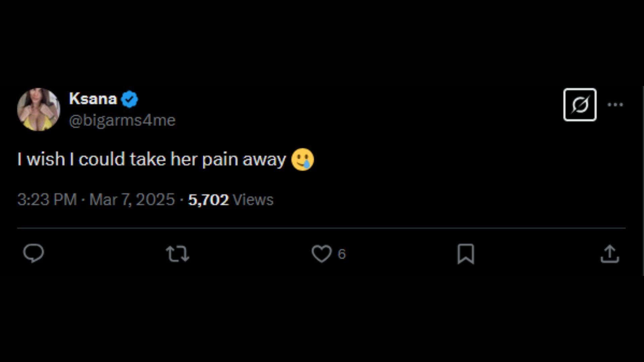Screen dimensions: 644x362
Task: Click the vertical scrollbar at right edge
Action: 643,181
